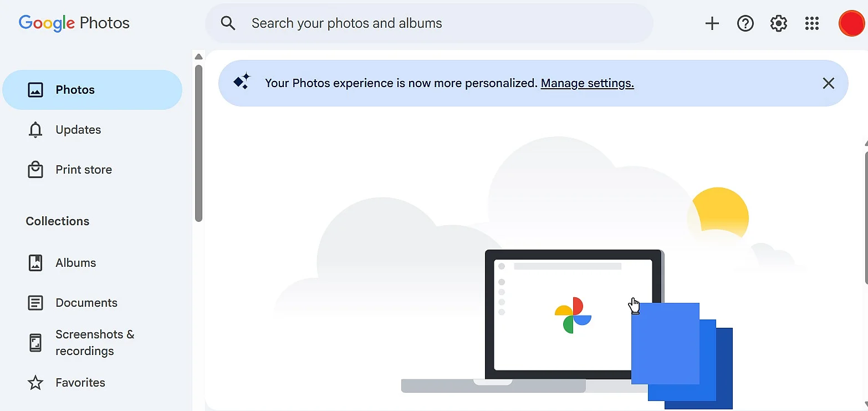Click the Collections section heading
The image size is (868, 411).
coord(58,221)
